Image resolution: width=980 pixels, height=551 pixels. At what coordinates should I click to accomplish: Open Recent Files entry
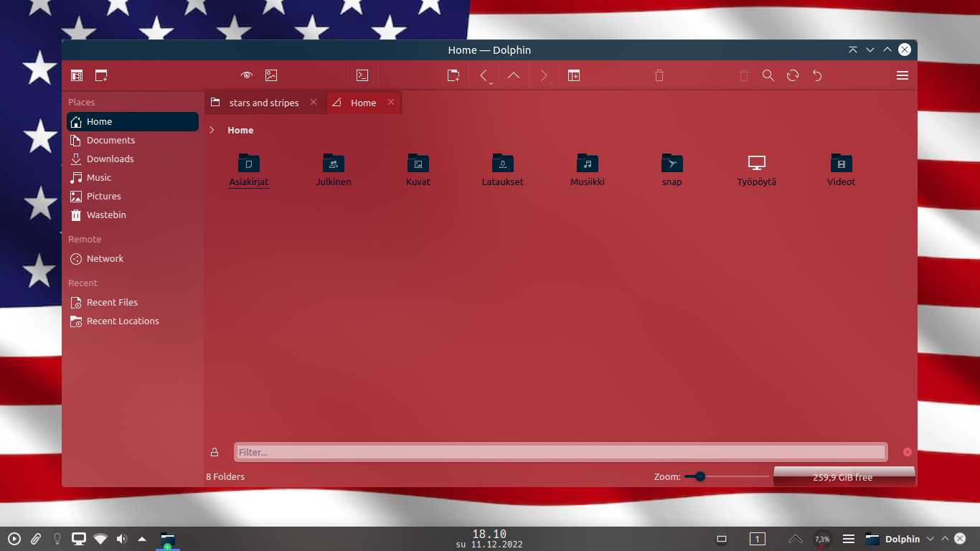(133, 303)
